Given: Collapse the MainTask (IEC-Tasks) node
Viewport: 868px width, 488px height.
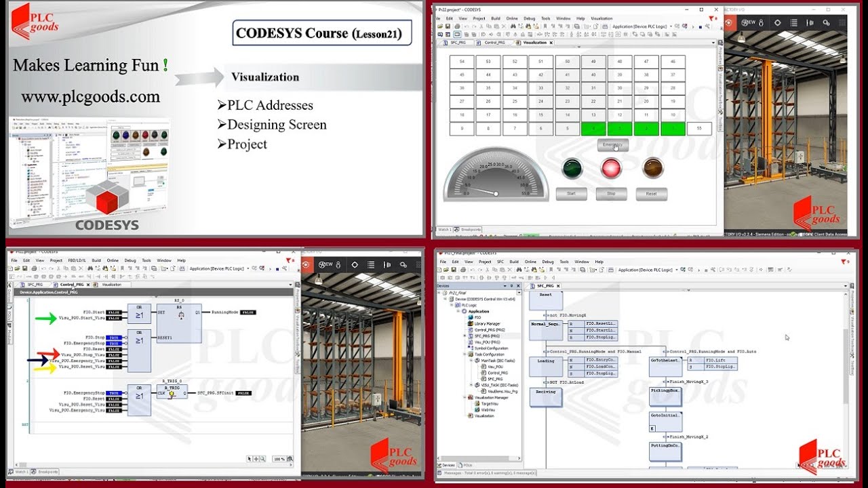Looking at the screenshot, I should coord(471,361).
